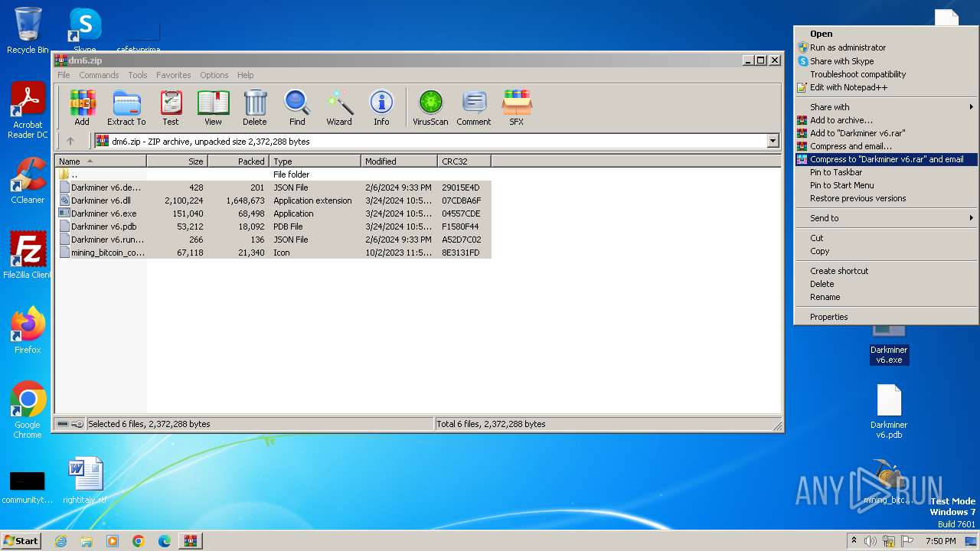Click the Start button
The width and height of the screenshot is (980, 551).
(21, 541)
